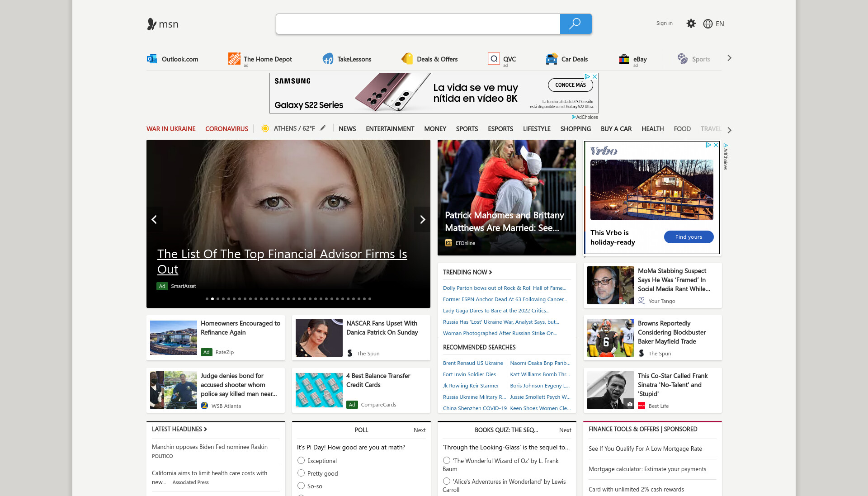Choose 'Alice's Adventures in Wonderland' quiz answer
The image size is (868, 496).
point(447,481)
